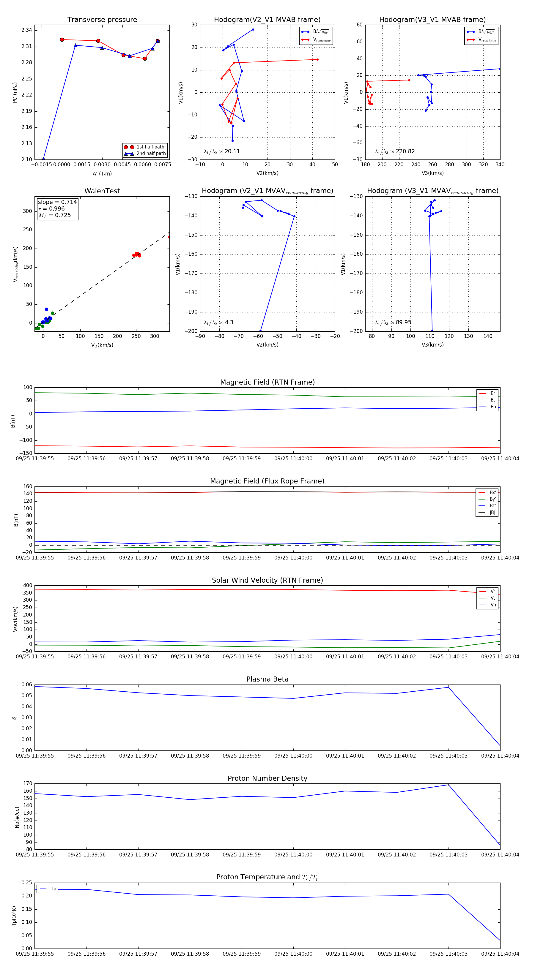The width and height of the screenshot is (535, 980).
Task: Select the 'Plasma Beta' plot title
Action: click(x=267, y=679)
